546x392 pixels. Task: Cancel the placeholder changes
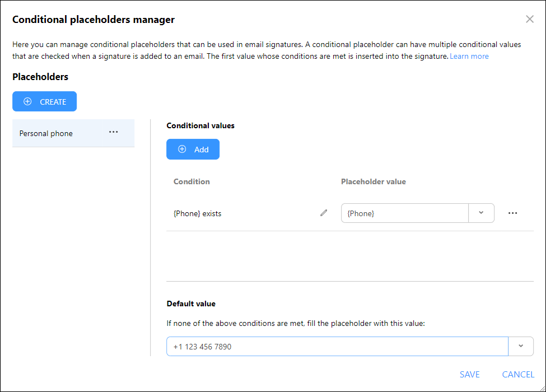[518, 374]
